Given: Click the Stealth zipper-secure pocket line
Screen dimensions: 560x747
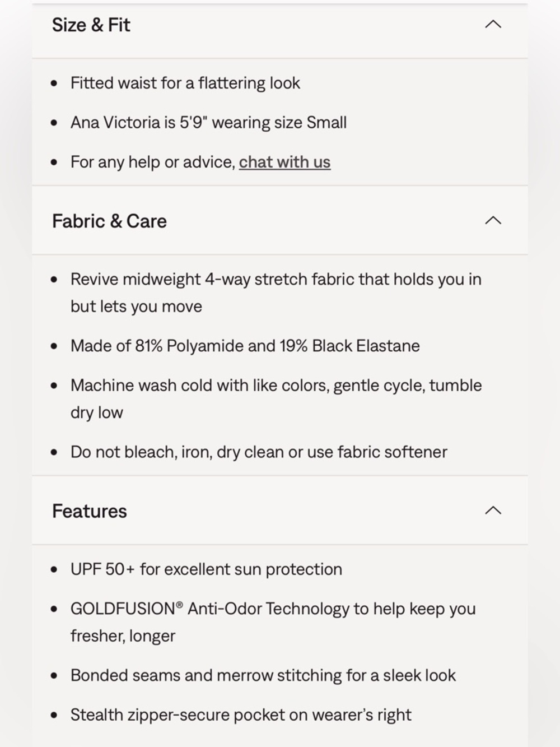Looking at the screenshot, I should 241,715.
